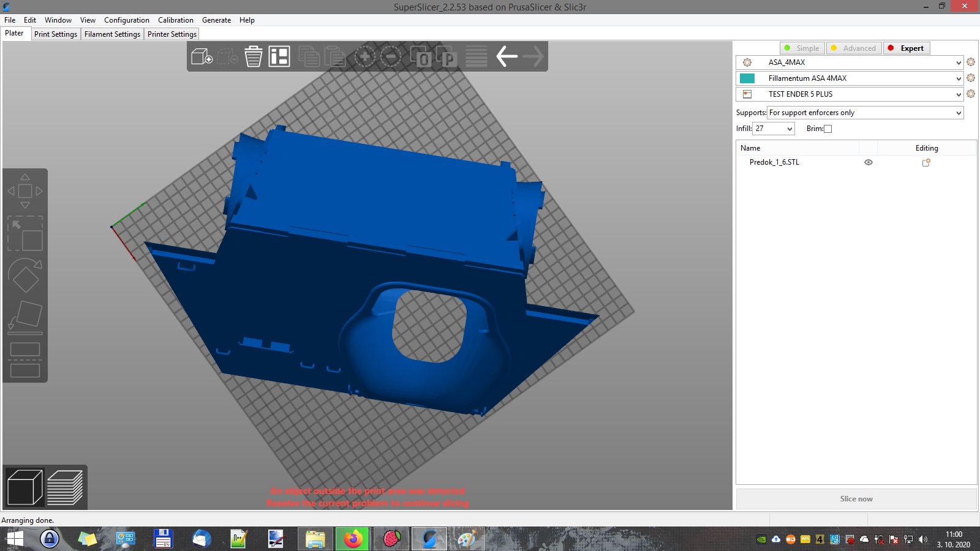
Task: Select the Scale tool in left toolbar
Action: coord(25,233)
